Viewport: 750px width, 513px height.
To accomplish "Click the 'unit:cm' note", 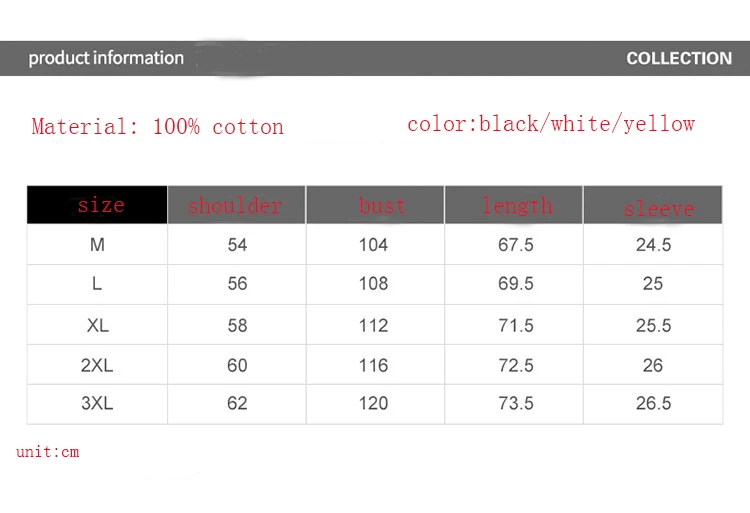I will (x=47, y=452).
